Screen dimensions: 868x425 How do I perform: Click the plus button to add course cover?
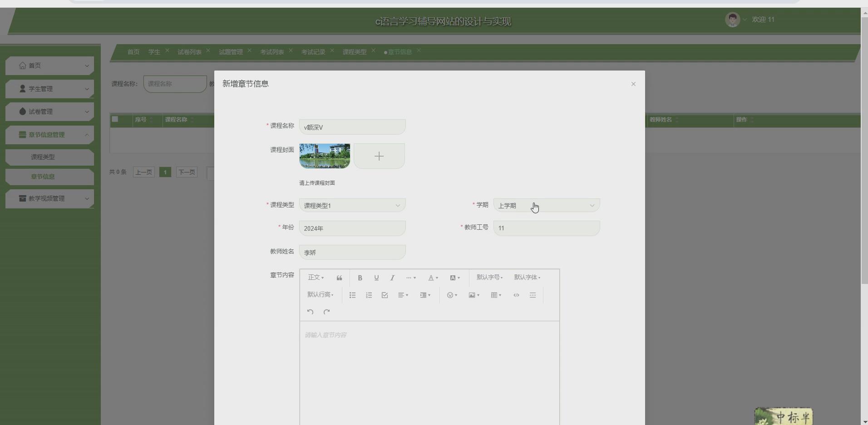coord(379,156)
